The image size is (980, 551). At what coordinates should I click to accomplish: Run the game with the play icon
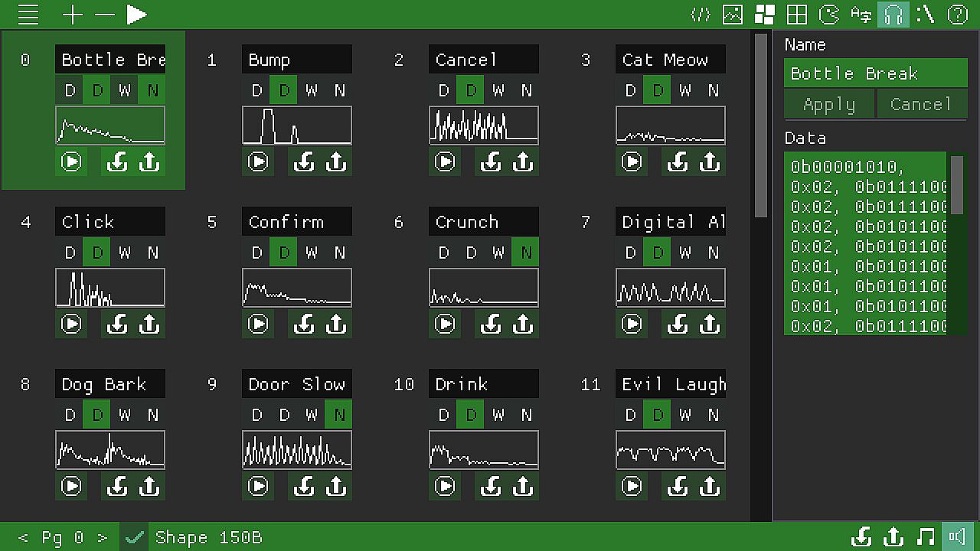pyautogui.click(x=136, y=15)
